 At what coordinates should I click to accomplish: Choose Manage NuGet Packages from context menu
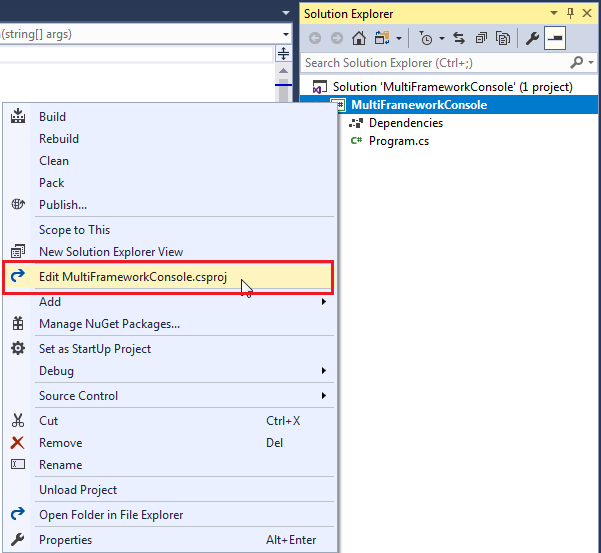coord(109,324)
